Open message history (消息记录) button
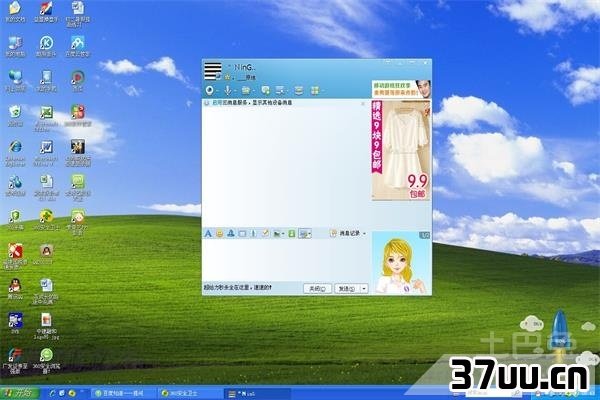Image resolution: width=600 pixels, height=400 pixels. click(346, 233)
